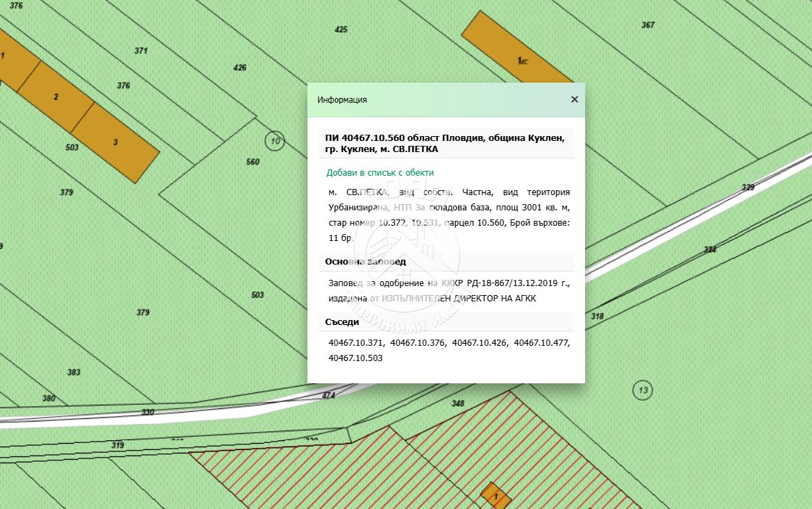812x509 pixels.
Task: Select parcel 334 on the right
Action: [x=709, y=249]
